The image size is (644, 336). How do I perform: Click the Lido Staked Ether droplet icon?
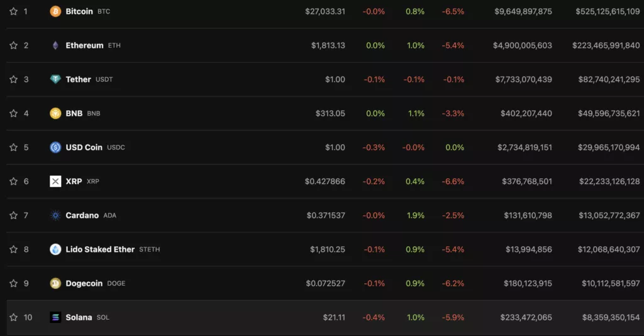click(55, 249)
